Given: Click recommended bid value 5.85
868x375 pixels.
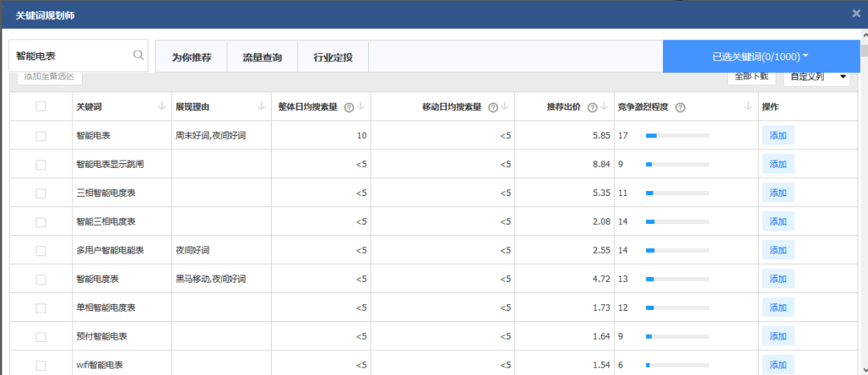Looking at the screenshot, I should coord(601,136).
